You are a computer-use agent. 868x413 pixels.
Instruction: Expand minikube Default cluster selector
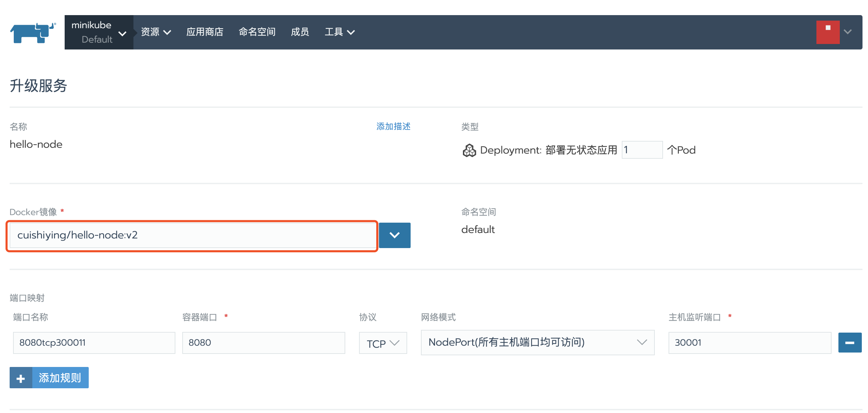pyautogui.click(x=98, y=32)
